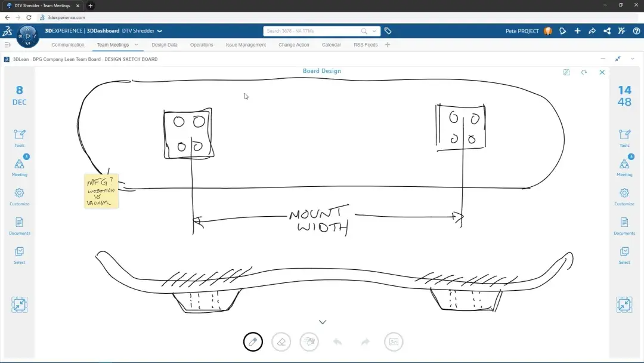644x363 pixels.
Task: Click the clear-all sketch tool
Action: tap(309, 342)
